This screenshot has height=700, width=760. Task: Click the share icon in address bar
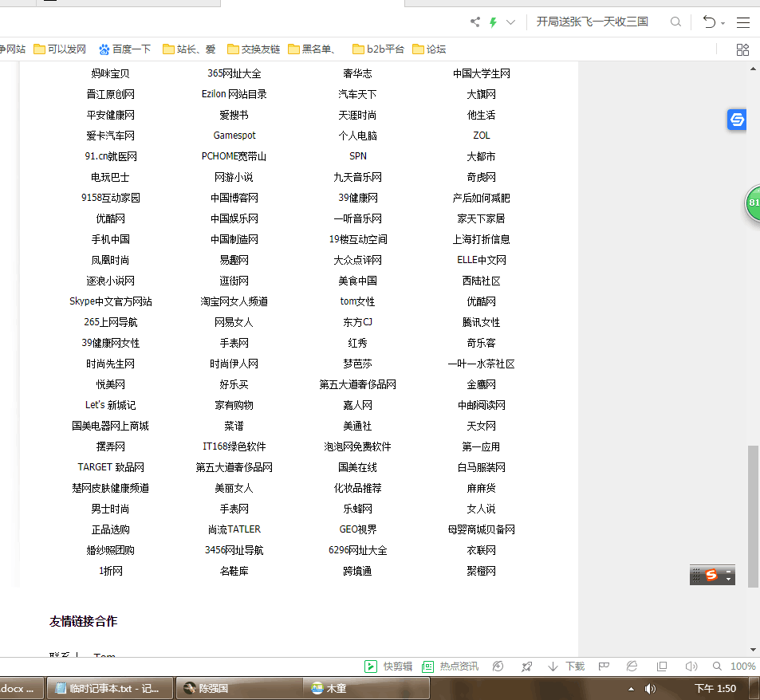(x=475, y=22)
